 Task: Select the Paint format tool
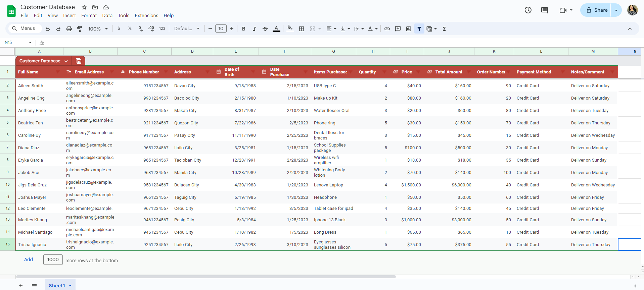click(x=80, y=29)
